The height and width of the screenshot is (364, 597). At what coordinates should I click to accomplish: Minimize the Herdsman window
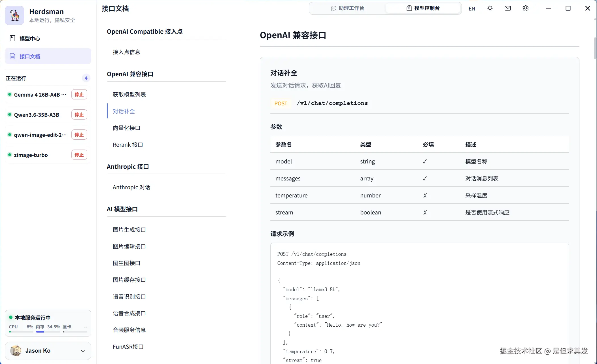pyautogui.click(x=549, y=8)
